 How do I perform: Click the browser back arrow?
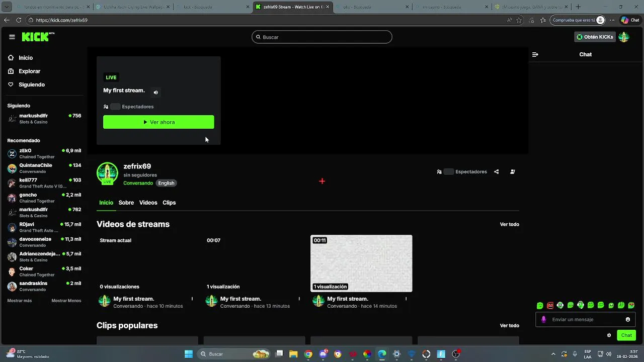[7, 20]
